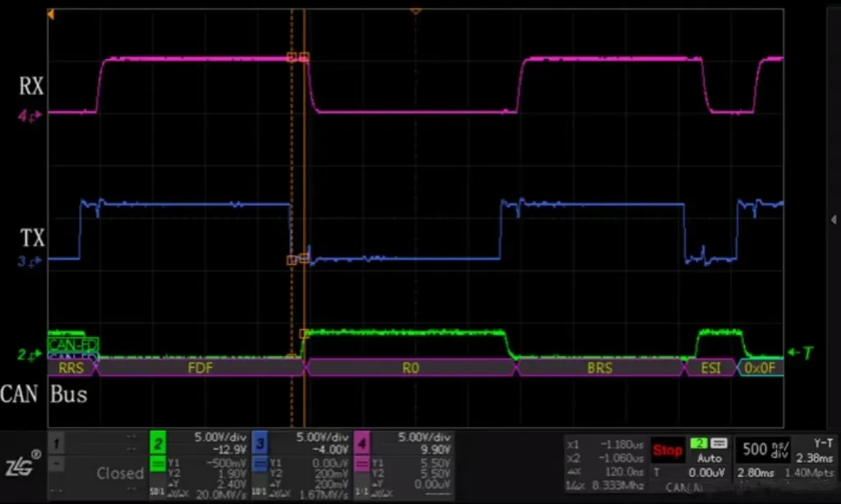The height and width of the screenshot is (504, 841).
Task: Click the channel 4 coupling icon
Action: point(361,464)
